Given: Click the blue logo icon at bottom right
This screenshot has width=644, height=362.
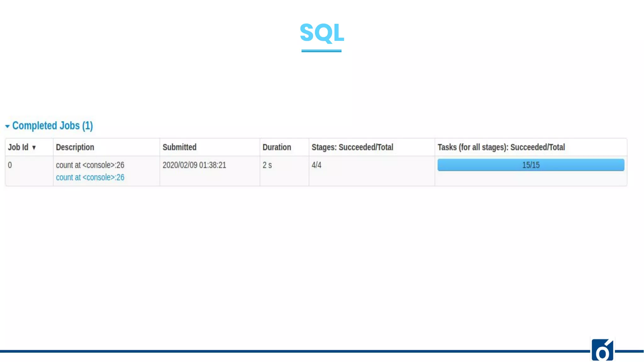Looking at the screenshot, I should [x=602, y=349].
